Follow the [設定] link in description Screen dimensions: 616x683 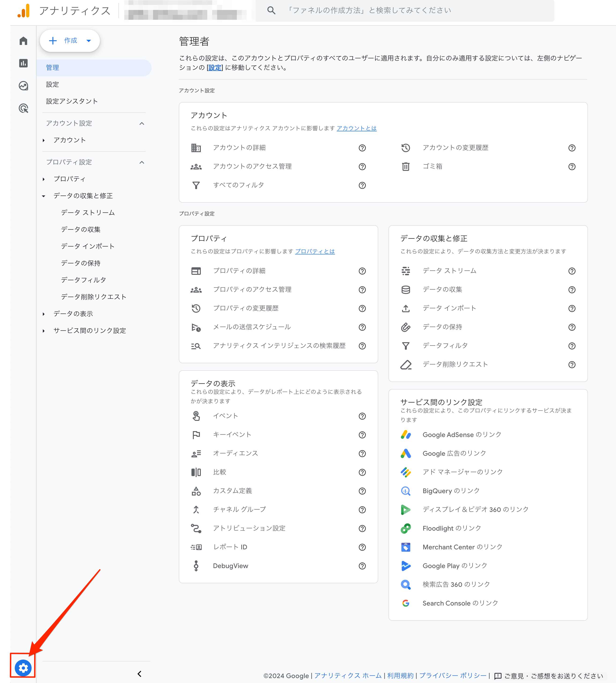coord(215,68)
